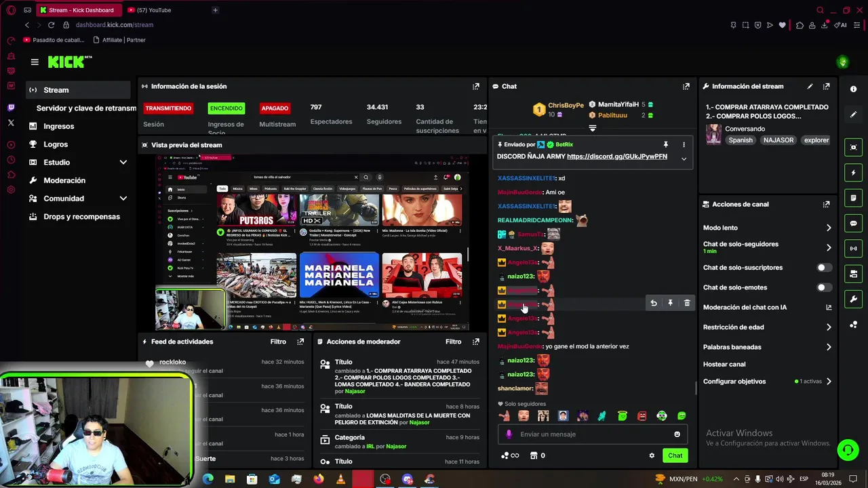Click the broadcast signal icon in right toolbar
Viewport: 868px width, 488px height.
tap(853, 248)
